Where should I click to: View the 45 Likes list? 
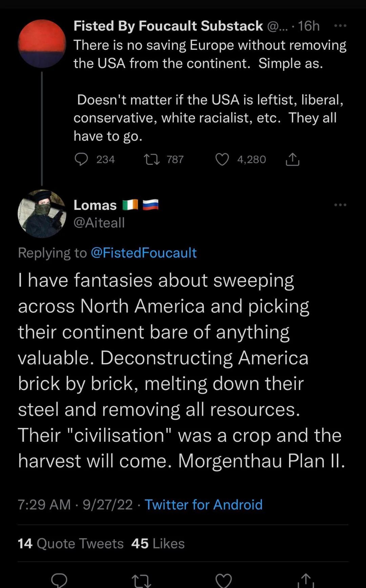click(x=158, y=543)
